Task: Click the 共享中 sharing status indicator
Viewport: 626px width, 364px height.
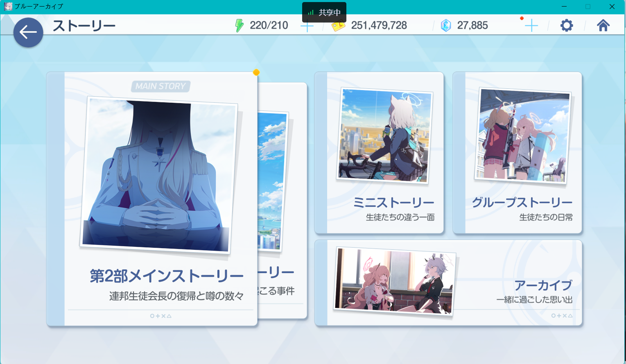Action: point(324,12)
